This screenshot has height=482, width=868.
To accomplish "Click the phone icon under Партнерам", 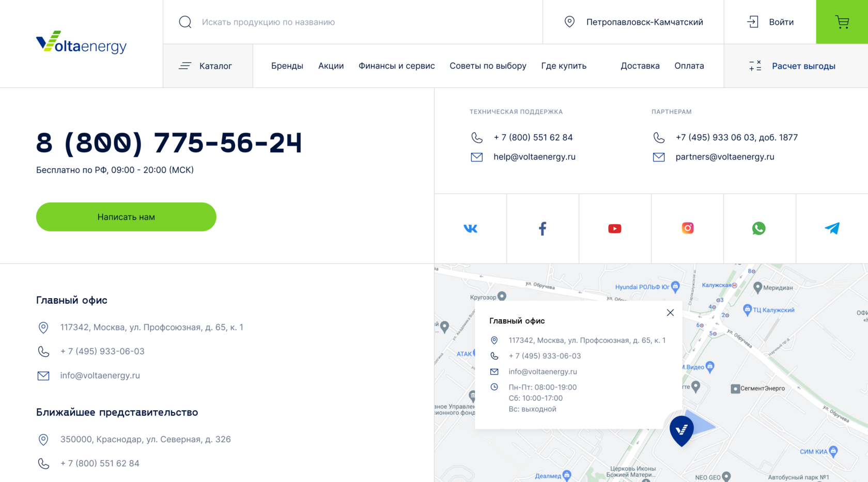I will pyautogui.click(x=659, y=137).
